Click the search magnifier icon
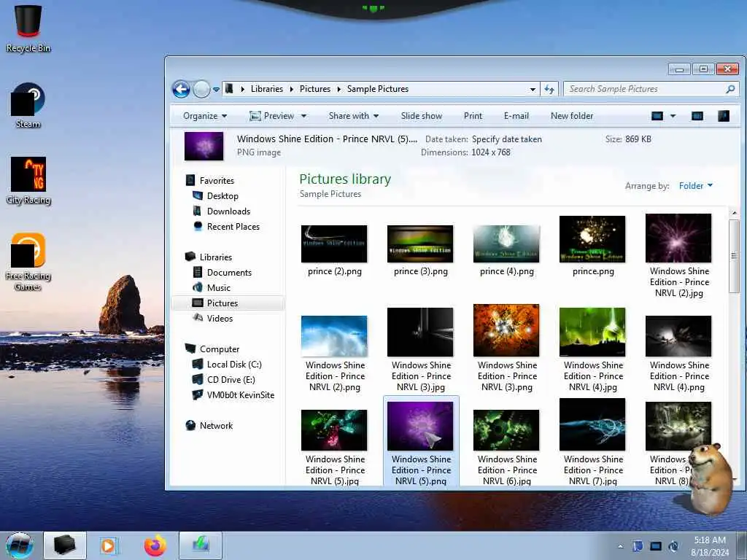Image resolution: width=747 pixels, height=560 pixels. click(x=730, y=89)
